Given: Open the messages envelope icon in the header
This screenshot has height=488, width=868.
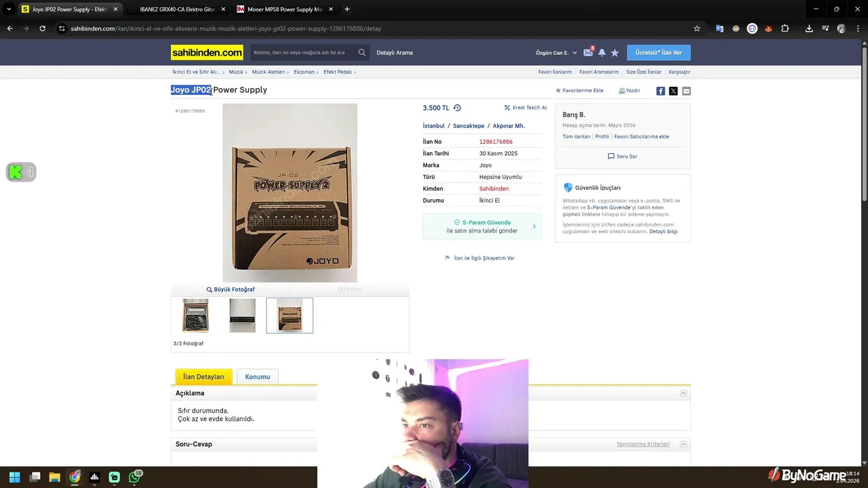Looking at the screenshot, I should (588, 52).
